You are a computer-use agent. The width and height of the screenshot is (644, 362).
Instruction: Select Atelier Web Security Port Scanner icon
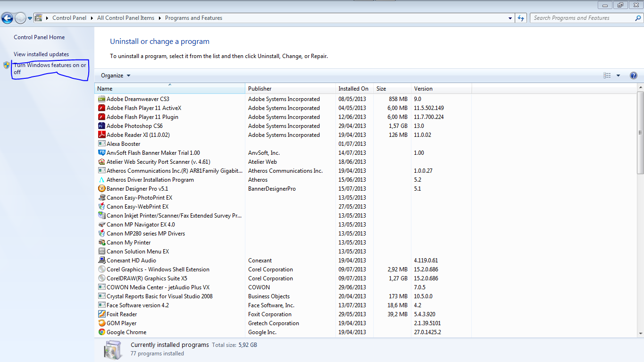point(101,162)
